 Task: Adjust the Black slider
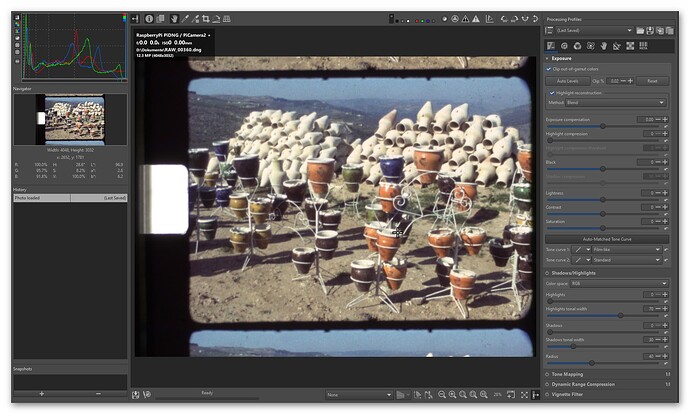coord(602,169)
